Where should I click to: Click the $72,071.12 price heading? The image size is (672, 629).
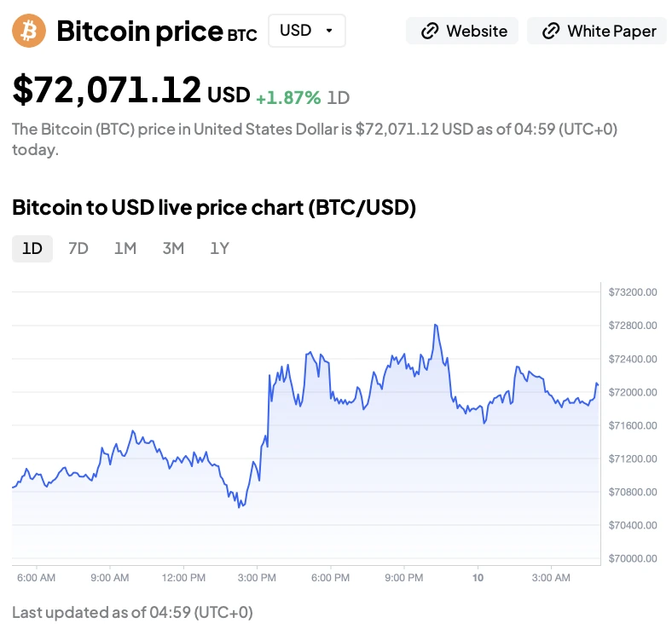point(107,90)
